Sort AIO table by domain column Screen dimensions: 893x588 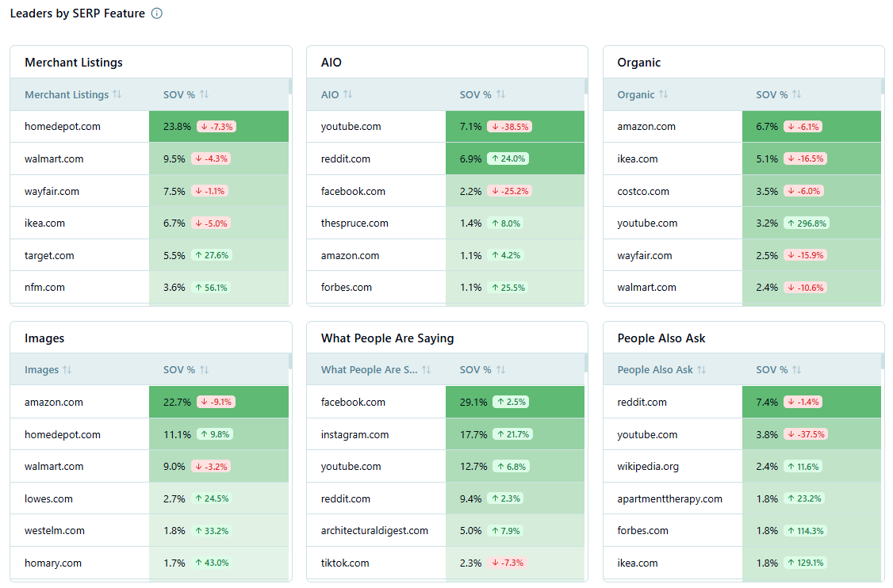[347, 94]
